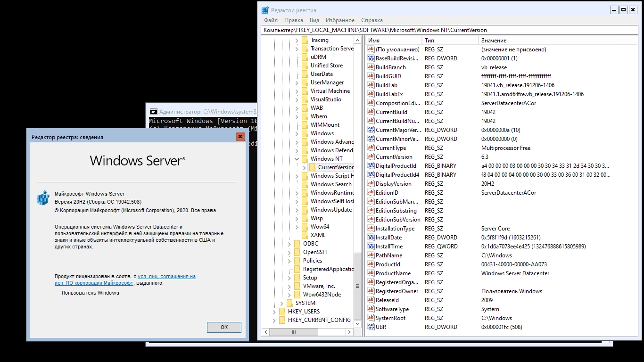
Task: Open the Правка menu
Action: [294, 20]
